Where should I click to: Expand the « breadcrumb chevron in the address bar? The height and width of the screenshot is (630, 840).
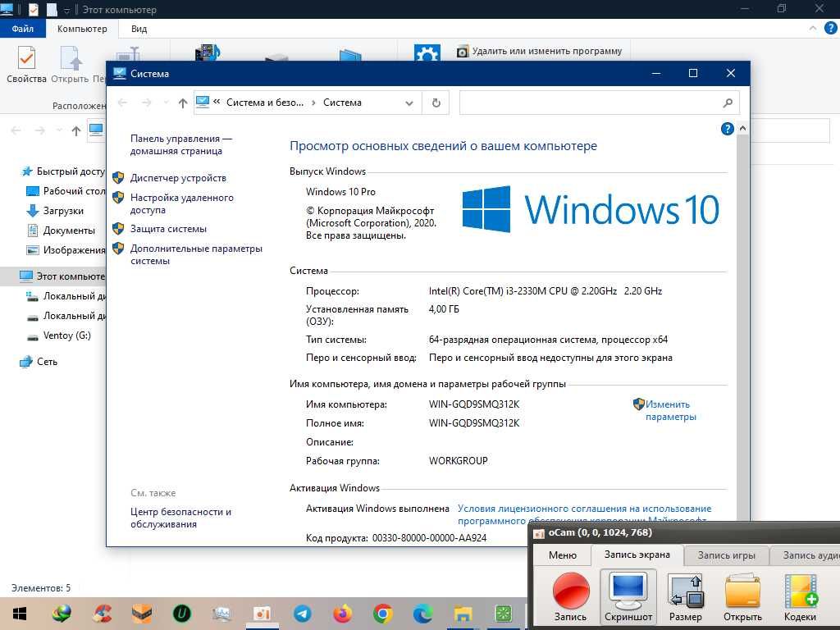point(217,102)
